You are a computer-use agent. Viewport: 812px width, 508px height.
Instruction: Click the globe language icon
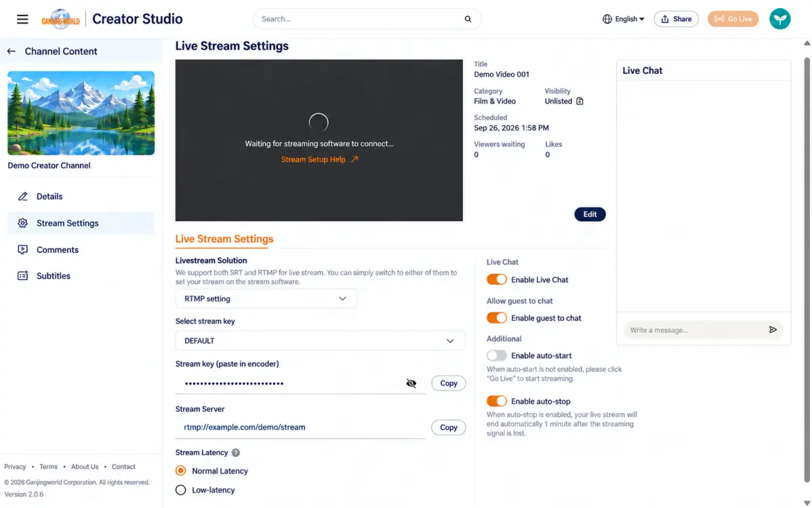tap(607, 19)
